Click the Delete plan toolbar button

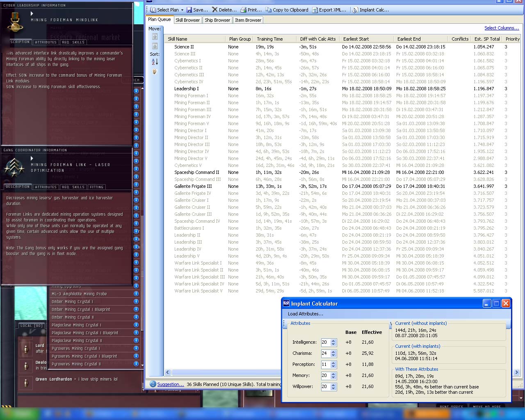pos(224,10)
